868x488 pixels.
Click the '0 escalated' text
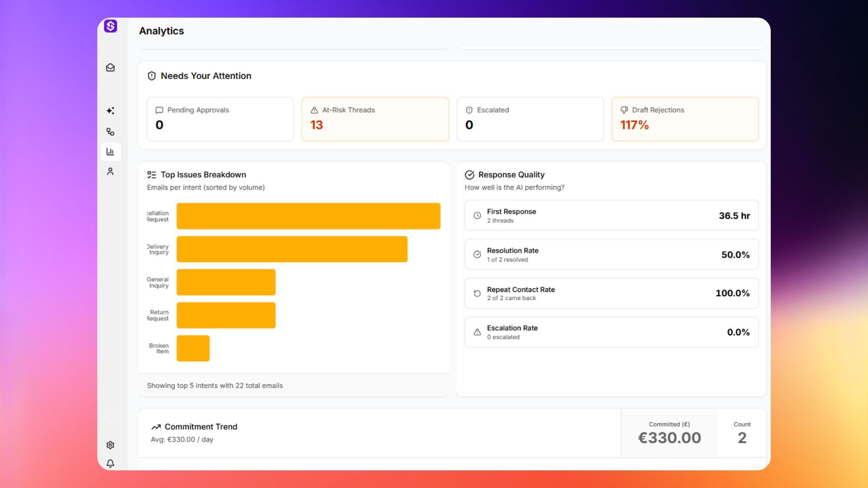click(503, 337)
